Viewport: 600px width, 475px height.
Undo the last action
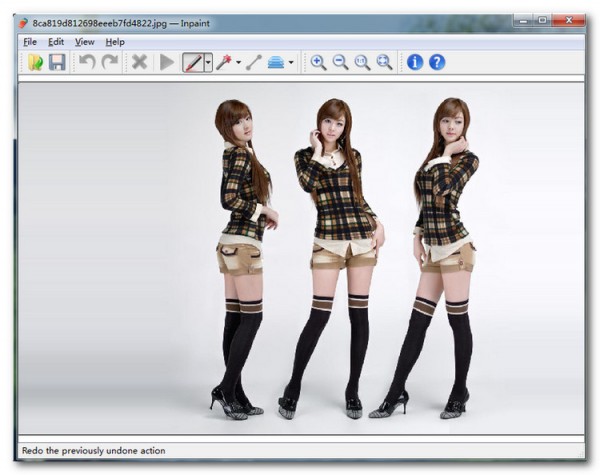click(x=87, y=62)
